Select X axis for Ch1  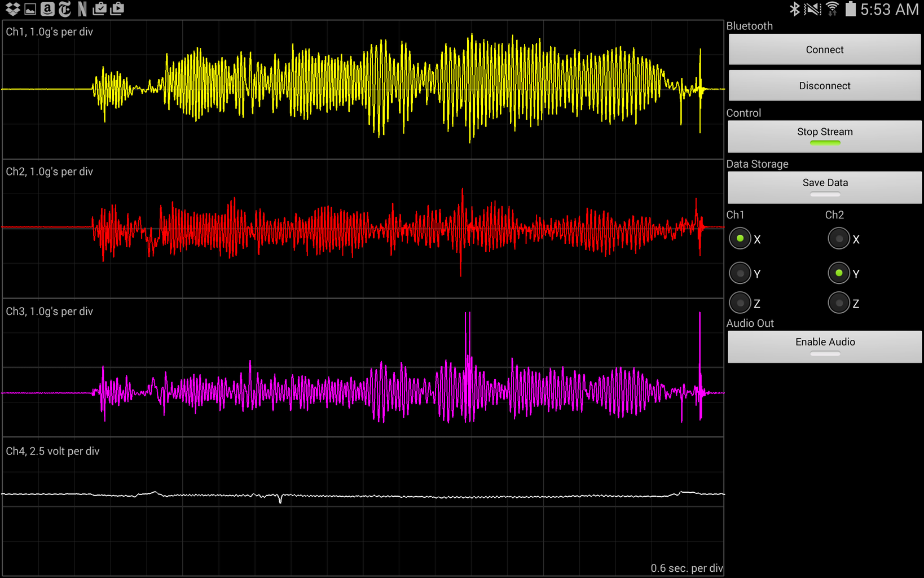(x=740, y=238)
